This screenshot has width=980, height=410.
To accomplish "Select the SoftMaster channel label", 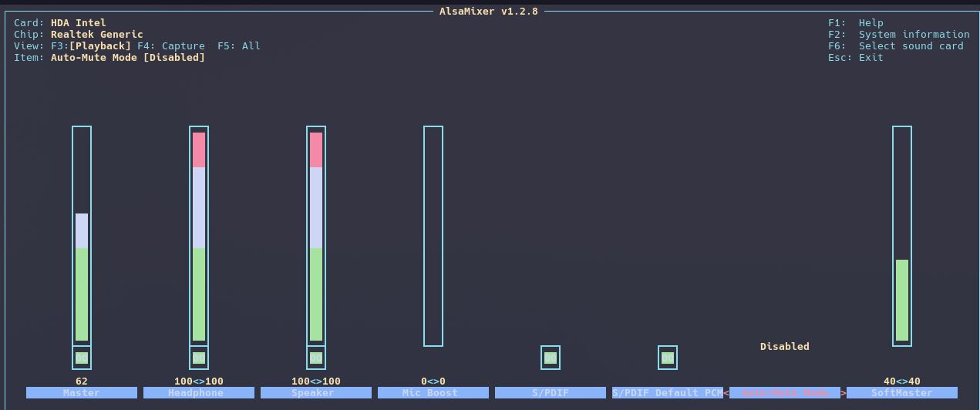I will coord(902,393).
